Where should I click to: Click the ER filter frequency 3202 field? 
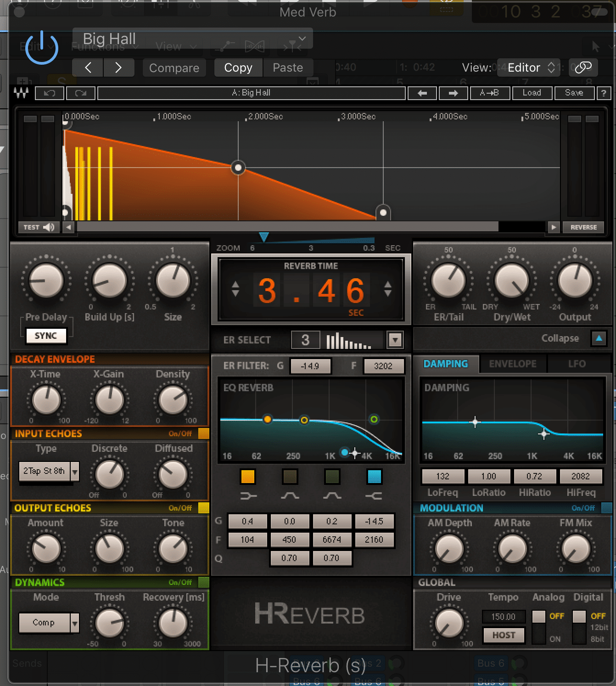[383, 366]
